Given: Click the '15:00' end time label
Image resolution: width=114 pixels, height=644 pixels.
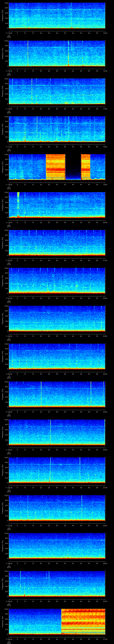Looking at the screenshot, I should [105, 33].
